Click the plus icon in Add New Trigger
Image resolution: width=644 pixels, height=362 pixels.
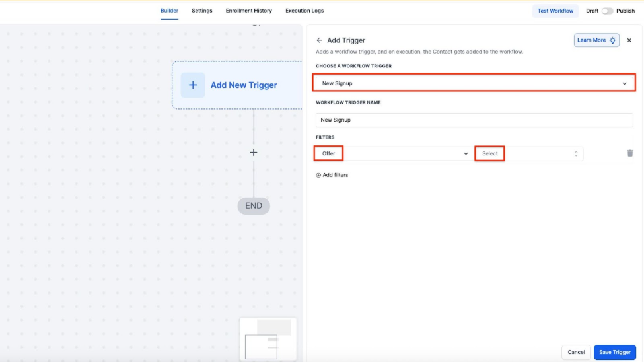[193, 85]
